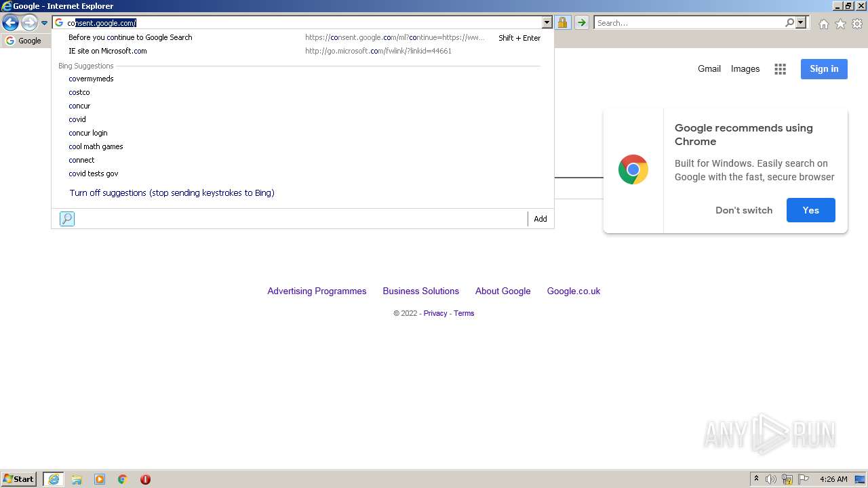Expand the hidden tray icons arrow

coord(756,479)
